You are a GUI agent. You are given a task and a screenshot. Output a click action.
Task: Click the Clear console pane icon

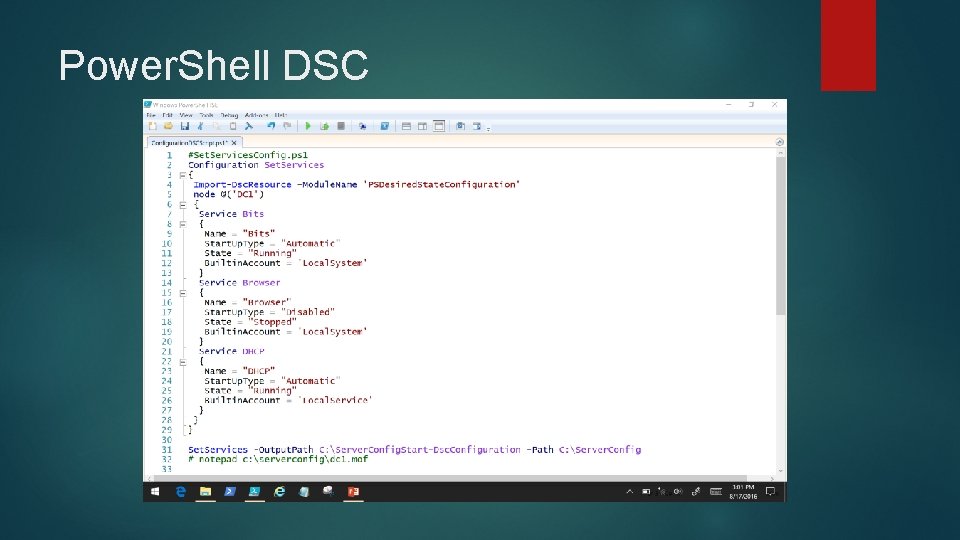[249, 126]
